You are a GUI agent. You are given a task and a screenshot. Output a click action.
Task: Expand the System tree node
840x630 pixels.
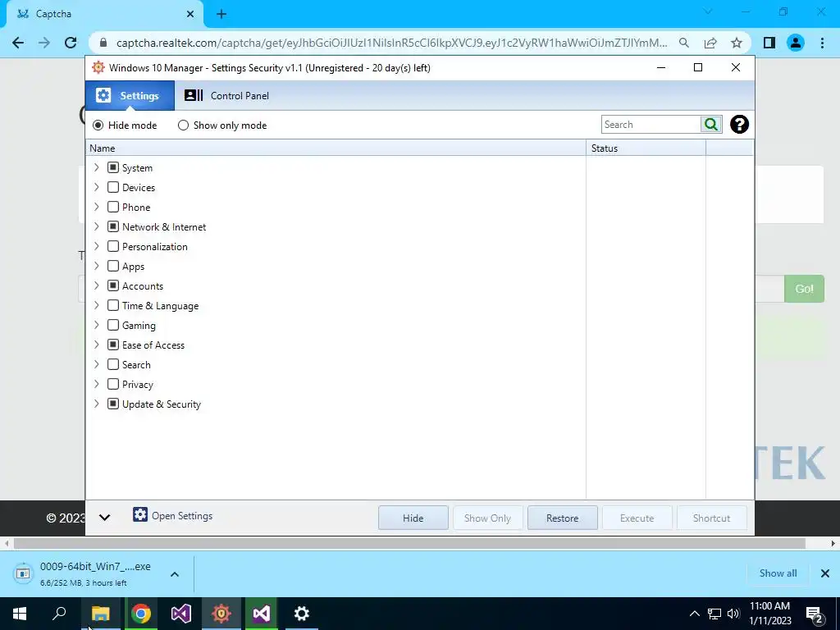pos(97,167)
